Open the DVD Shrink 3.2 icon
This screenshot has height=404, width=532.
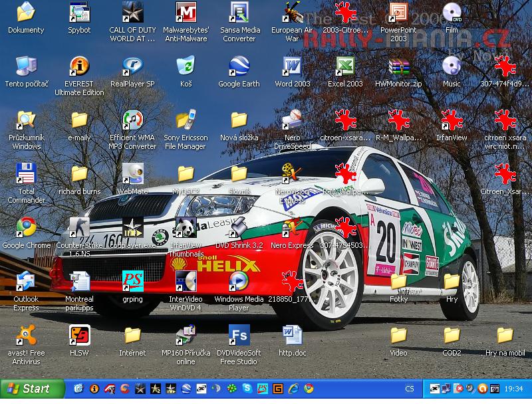coord(239,228)
